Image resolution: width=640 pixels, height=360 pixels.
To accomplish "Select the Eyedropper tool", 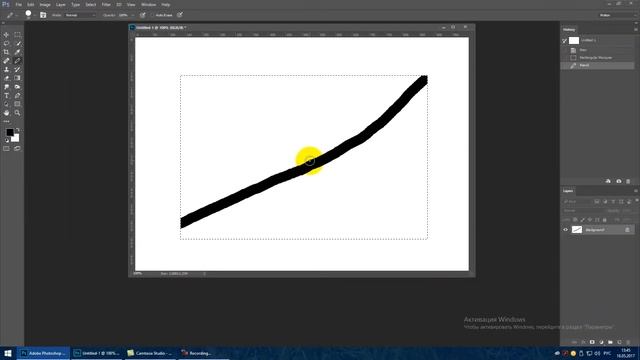I will (17, 52).
